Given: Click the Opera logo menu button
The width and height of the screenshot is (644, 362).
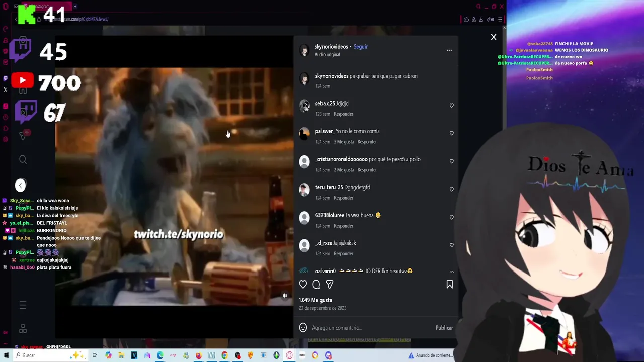Looking at the screenshot, I should (6, 6).
